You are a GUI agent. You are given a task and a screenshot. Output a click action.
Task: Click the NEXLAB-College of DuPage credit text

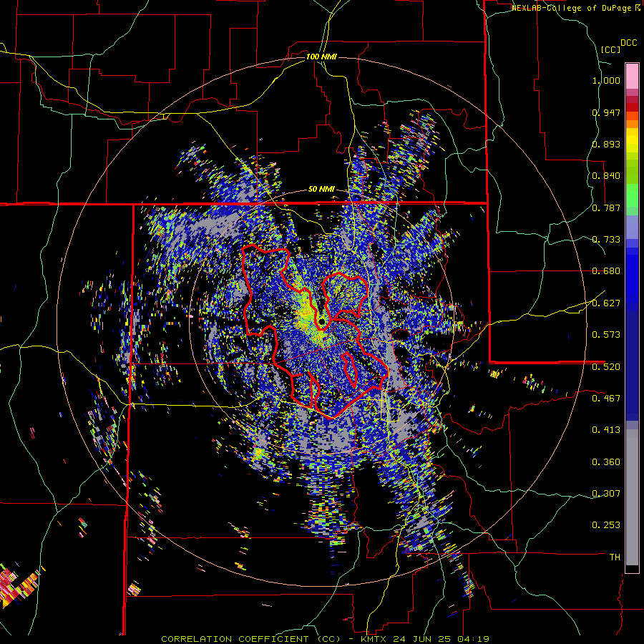click(571, 8)
